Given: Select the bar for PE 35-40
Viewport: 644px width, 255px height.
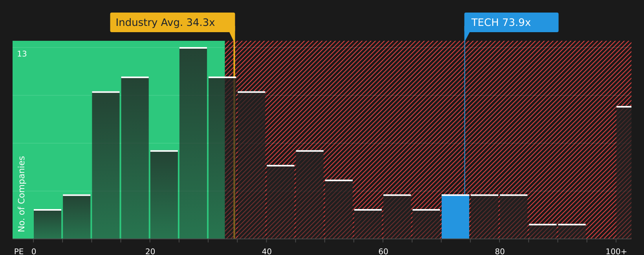Looking at the screenshot, I should (251, 165).
